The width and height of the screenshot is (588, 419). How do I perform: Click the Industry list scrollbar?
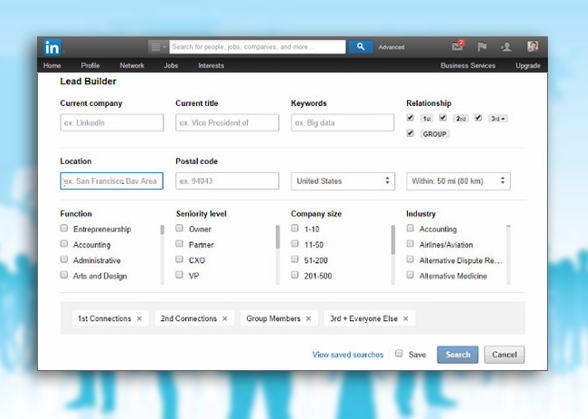pyautogui.click(x=508, y=254)
